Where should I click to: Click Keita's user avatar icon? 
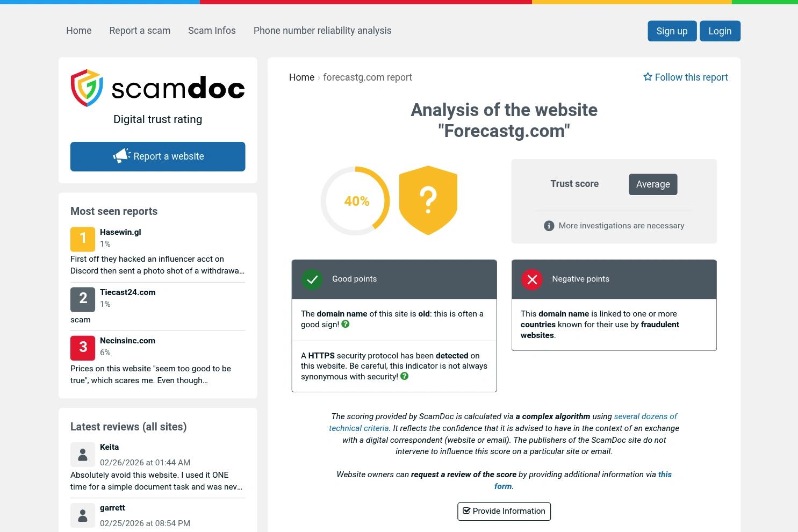click(x=83, y=455)
